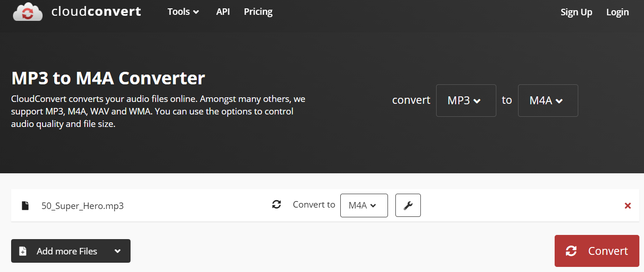
Task: Click the Login link
Action: (x=618, y=12)
